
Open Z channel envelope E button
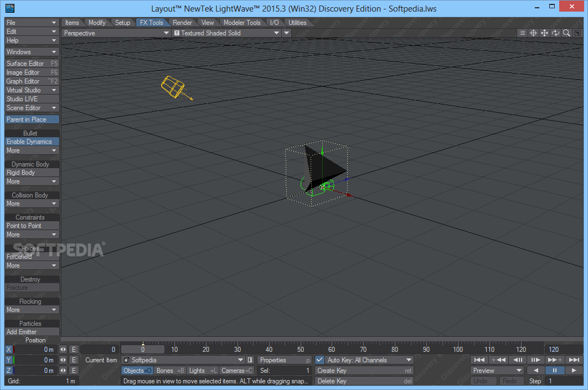(x=74, y=370)
